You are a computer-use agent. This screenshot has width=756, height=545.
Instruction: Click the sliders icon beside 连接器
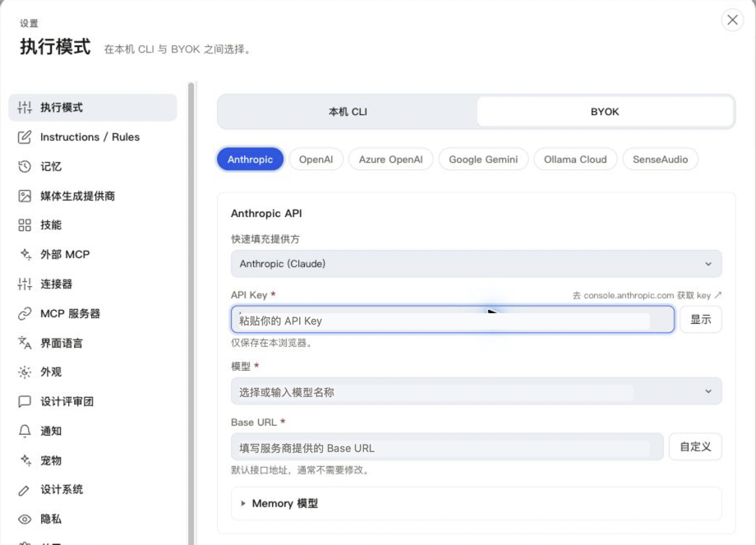pos(25,284)
